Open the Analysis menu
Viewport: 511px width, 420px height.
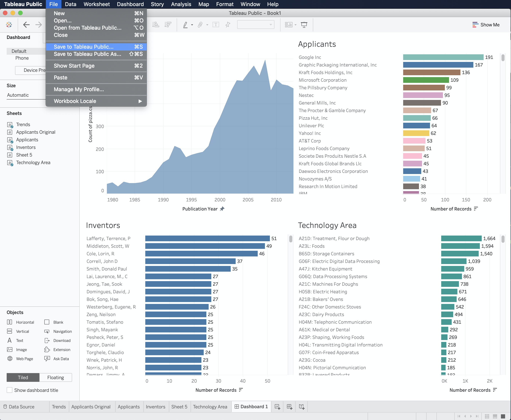[x=181, y=4]
